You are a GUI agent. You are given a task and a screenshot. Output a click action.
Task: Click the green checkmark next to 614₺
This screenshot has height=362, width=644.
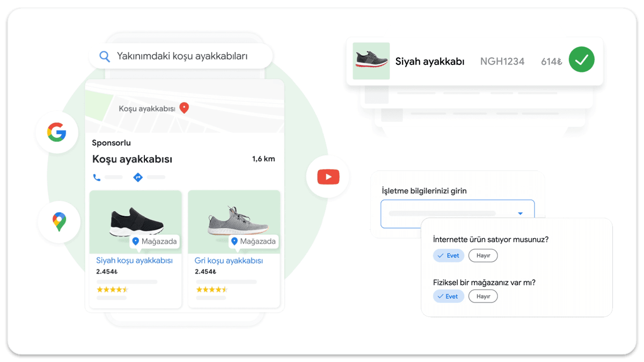tap(581, 60)
